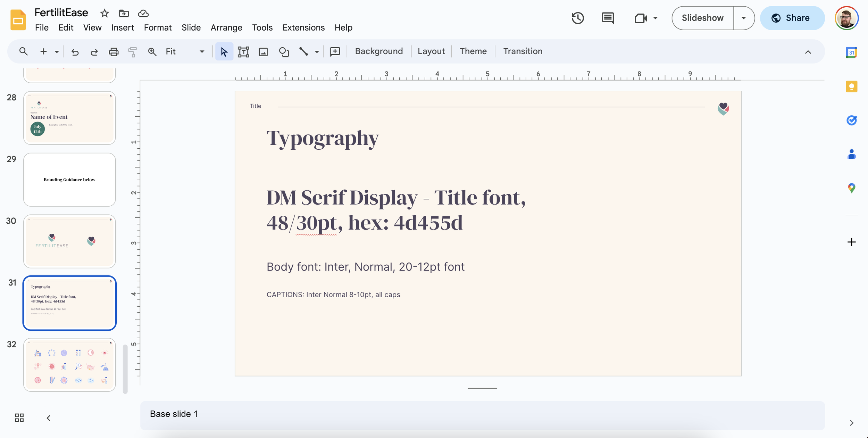
Task: Click the Share button
Action: tap(792, 18)
